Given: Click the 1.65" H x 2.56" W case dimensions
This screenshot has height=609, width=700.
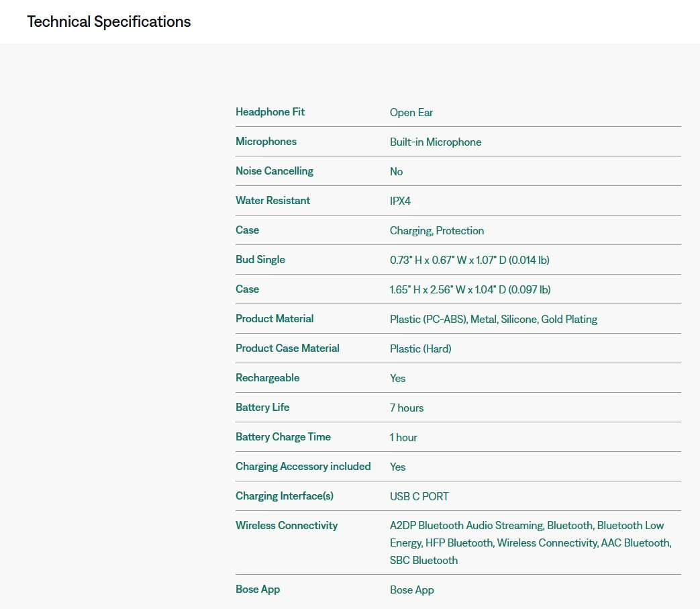Looking at the screenshot, I should point(470,289).
